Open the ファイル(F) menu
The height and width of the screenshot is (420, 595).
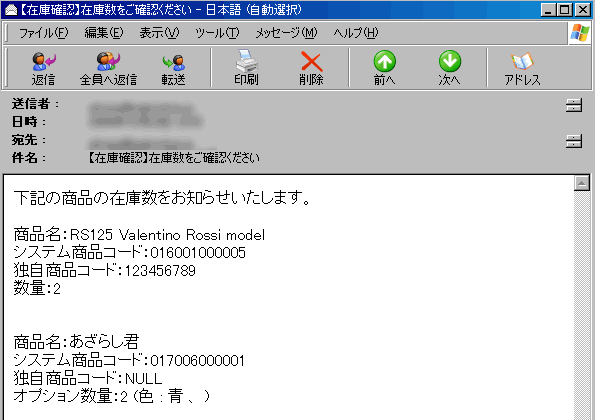(x=44, y=33)
